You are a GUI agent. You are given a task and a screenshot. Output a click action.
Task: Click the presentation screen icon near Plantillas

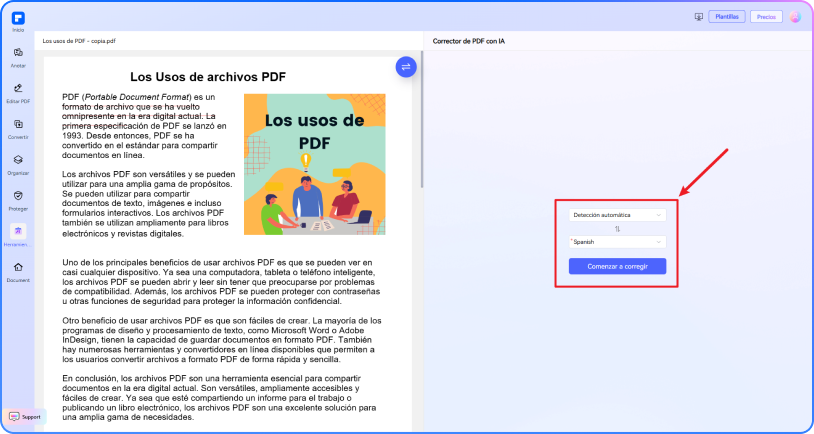[x=699, y=17]
